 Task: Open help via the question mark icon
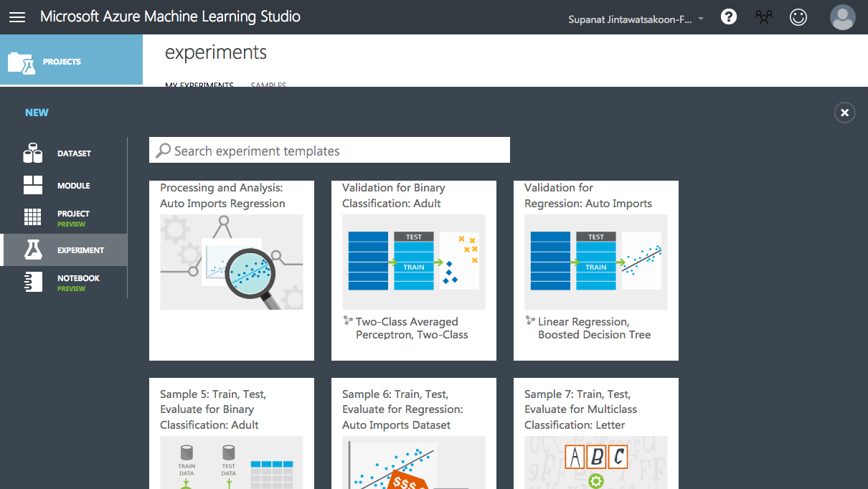click(x=728, y=16)
